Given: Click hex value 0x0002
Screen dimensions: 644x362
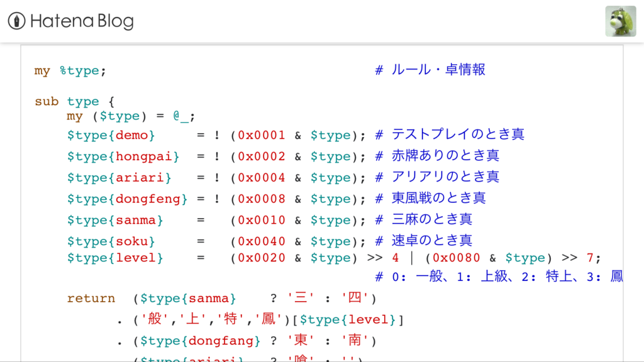Looking at the screenshot, I should pyautogui.click(x=261, y=156).
